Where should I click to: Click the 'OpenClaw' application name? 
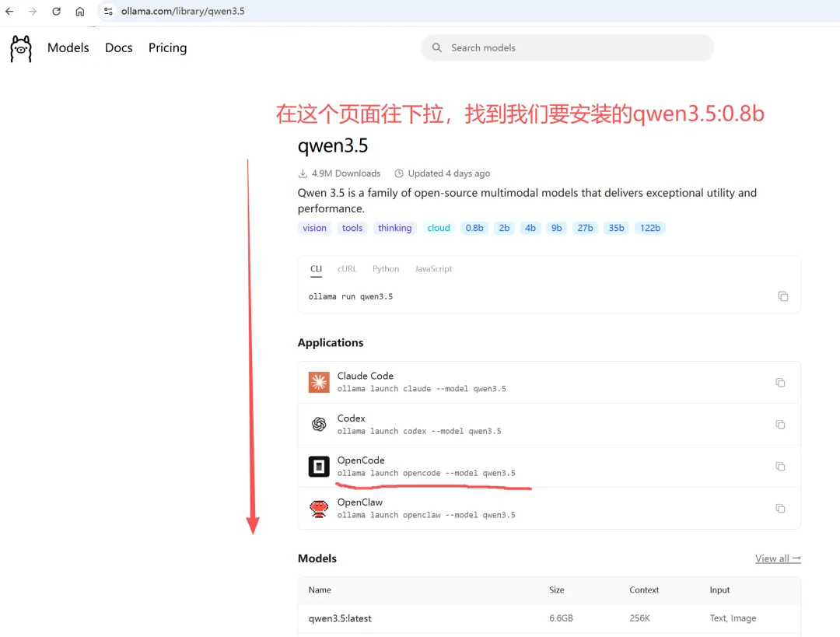[359, 502]
